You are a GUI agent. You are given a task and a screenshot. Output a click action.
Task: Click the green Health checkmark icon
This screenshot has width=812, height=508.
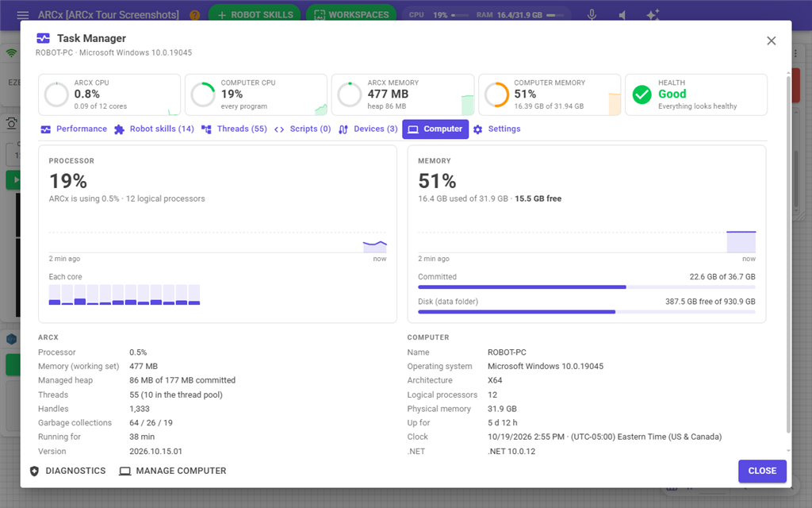(642, 94)
